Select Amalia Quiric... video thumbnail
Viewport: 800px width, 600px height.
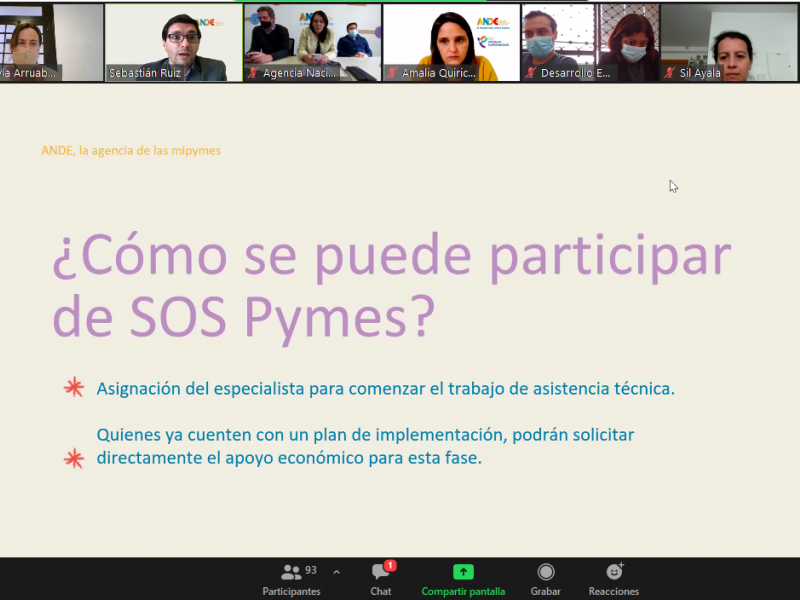(x=452, y=42)
